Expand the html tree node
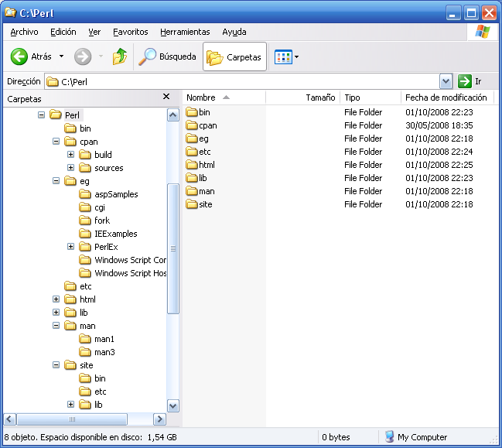The width and height of the screenshot is (502, 448). (56, 299)
